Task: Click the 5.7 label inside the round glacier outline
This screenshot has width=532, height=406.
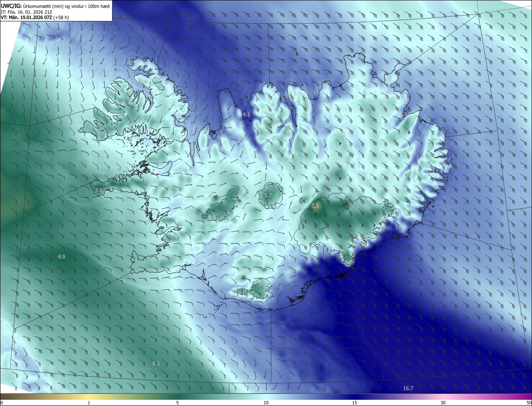Action: (x=268, y=195)
